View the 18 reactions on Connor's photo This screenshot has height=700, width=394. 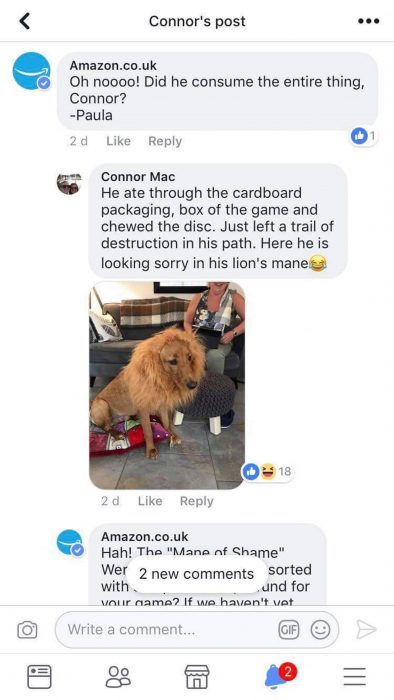[268, 471]
